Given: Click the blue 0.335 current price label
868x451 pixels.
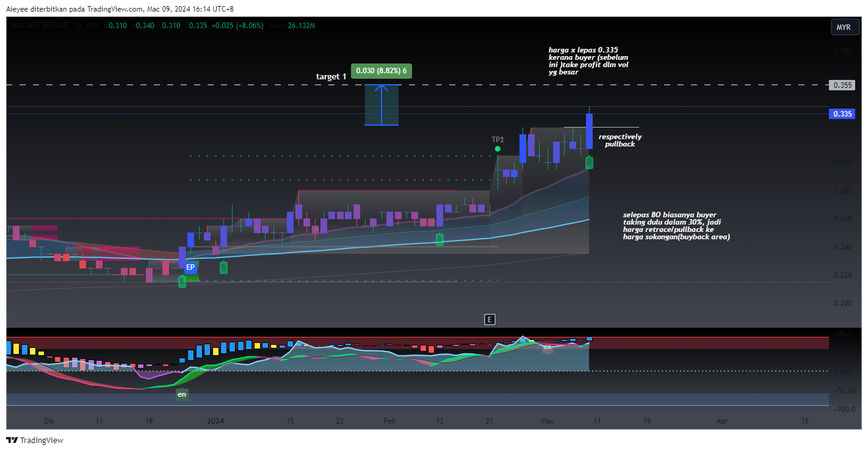Looking at the screenshot, I should (x=842, y=114).
